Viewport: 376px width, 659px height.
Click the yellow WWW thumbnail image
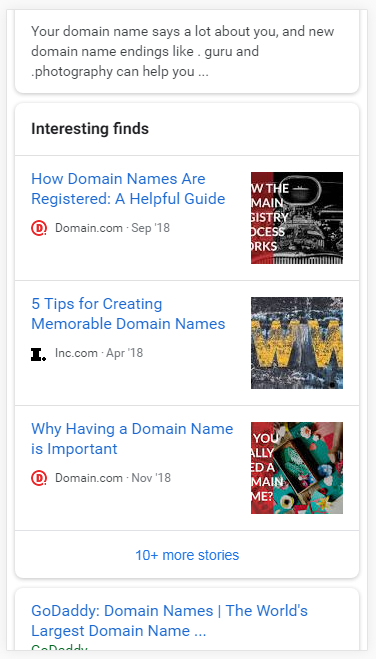click(x=297, y=343)
